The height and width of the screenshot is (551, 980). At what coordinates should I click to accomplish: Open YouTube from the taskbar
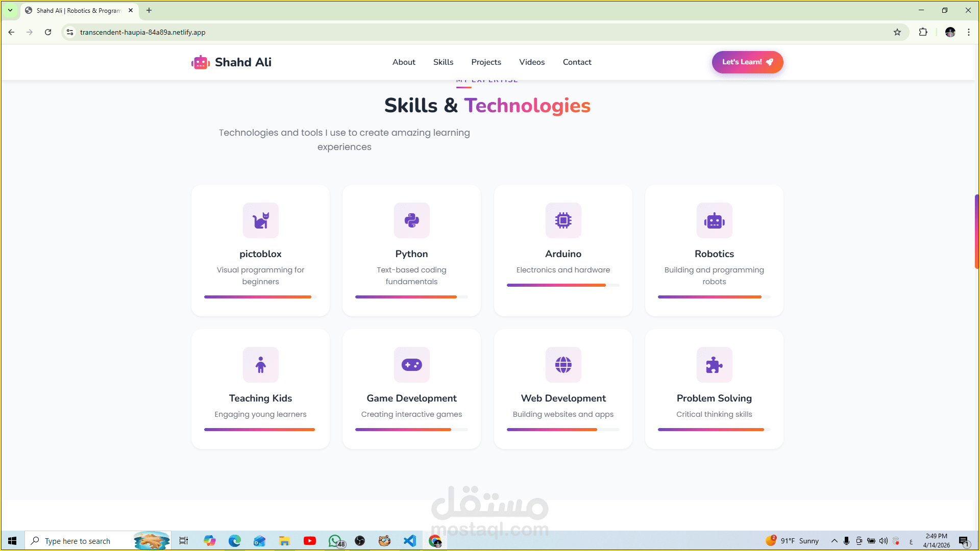coord(309,541)
